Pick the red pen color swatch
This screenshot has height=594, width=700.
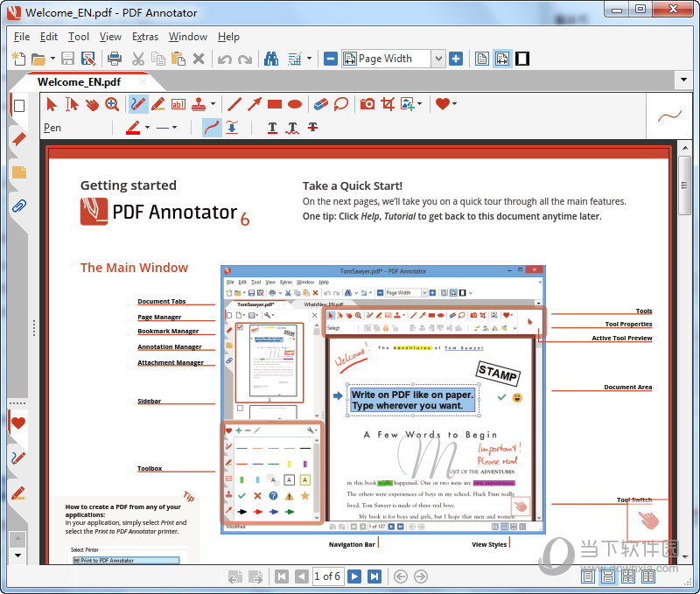[133, 128]
